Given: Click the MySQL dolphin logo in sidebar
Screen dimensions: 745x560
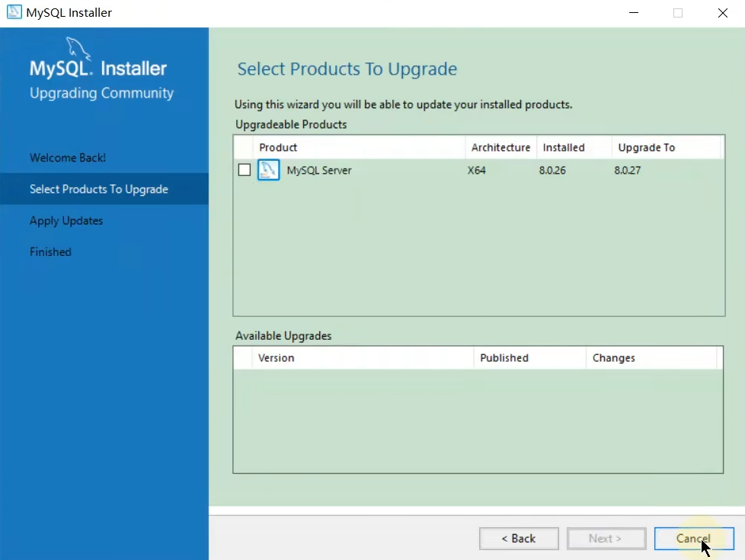Looking at the screenshot, I should tap(78, 49).
